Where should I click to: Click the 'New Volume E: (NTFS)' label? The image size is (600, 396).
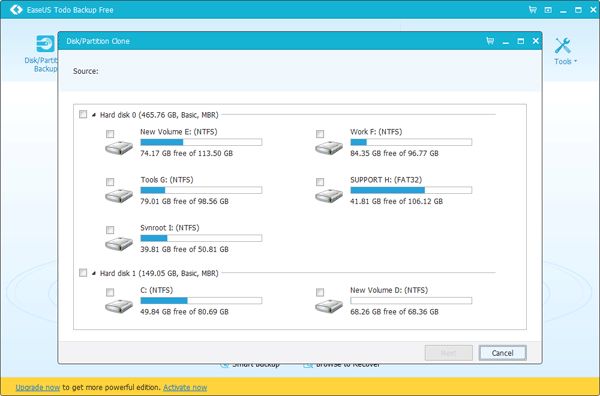tap(179, 132)
